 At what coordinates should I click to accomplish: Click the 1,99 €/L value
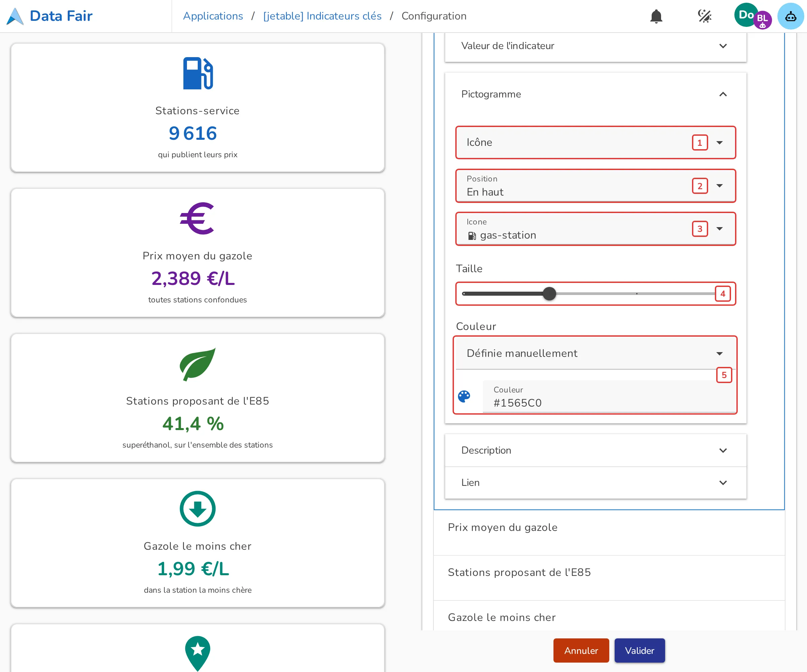coord(193,569)
